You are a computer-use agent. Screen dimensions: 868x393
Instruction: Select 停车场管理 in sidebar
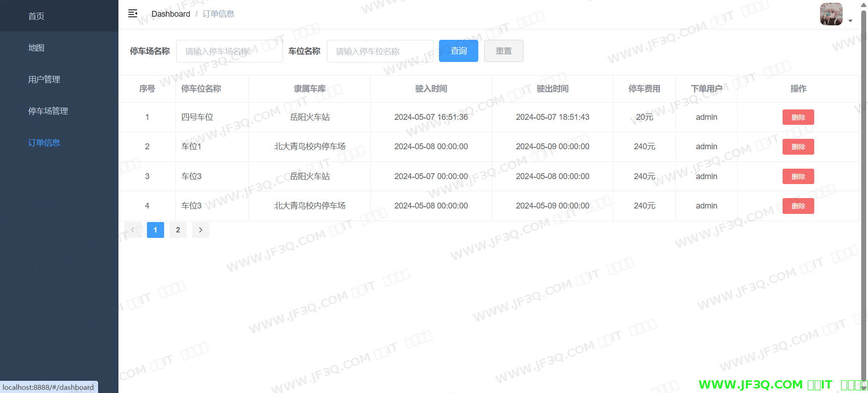(48, 111)
